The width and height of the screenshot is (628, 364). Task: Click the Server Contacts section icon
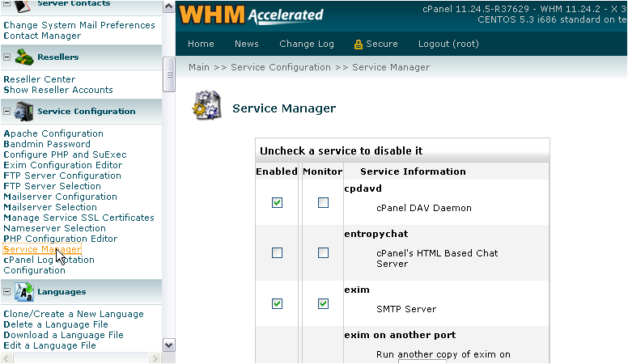pyautogui.click(x=23, y=6)
